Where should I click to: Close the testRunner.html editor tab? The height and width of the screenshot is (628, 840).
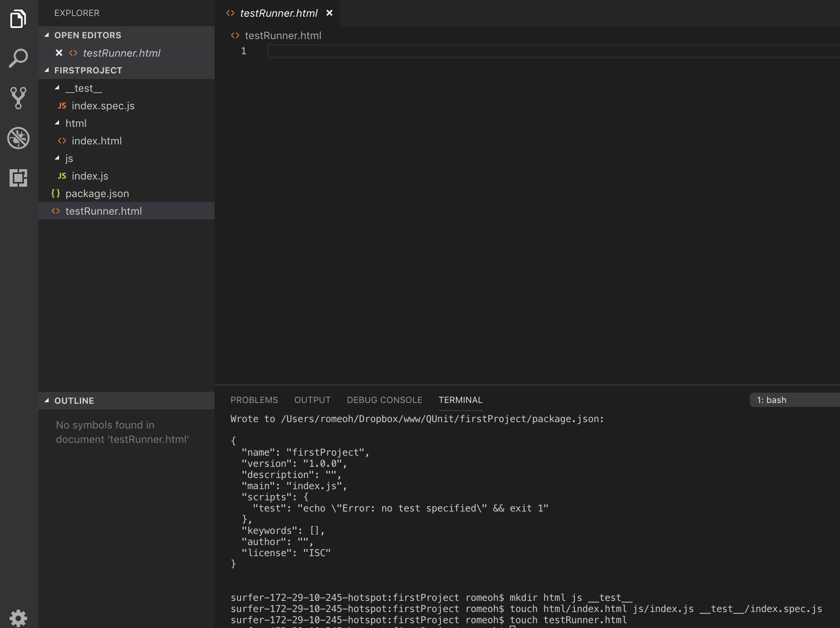point(329,13)
